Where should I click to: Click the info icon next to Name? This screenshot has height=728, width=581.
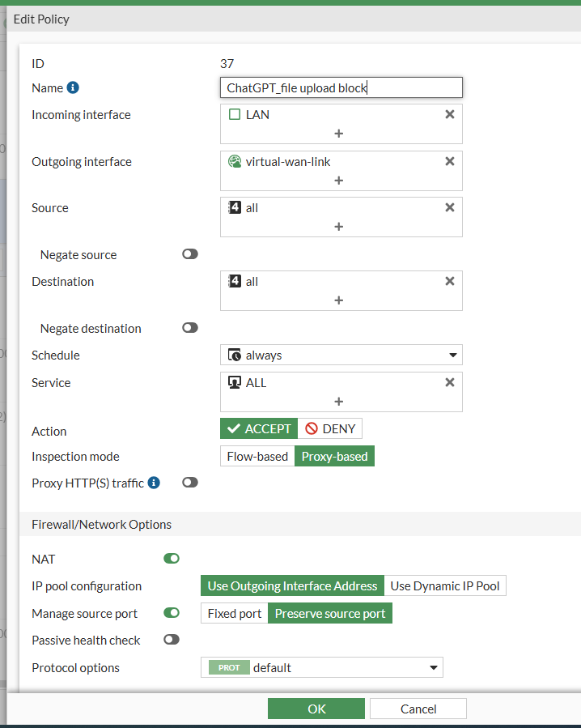pos(73,87)
